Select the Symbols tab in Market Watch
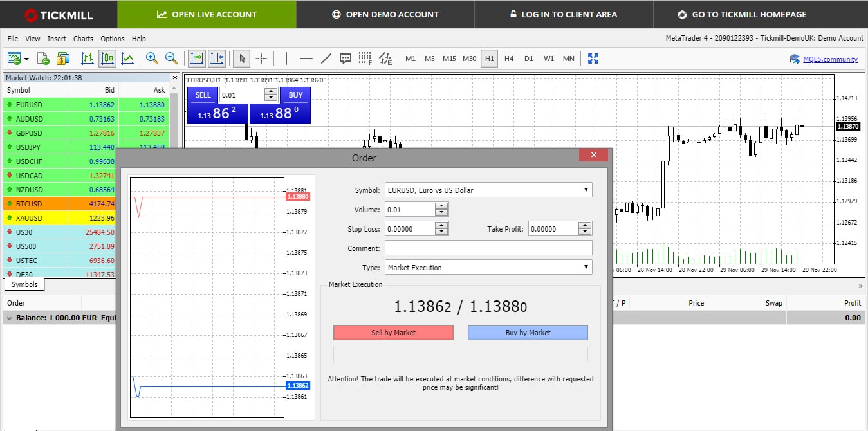Screen dimensions: 868x431 (x=24, y=284)
